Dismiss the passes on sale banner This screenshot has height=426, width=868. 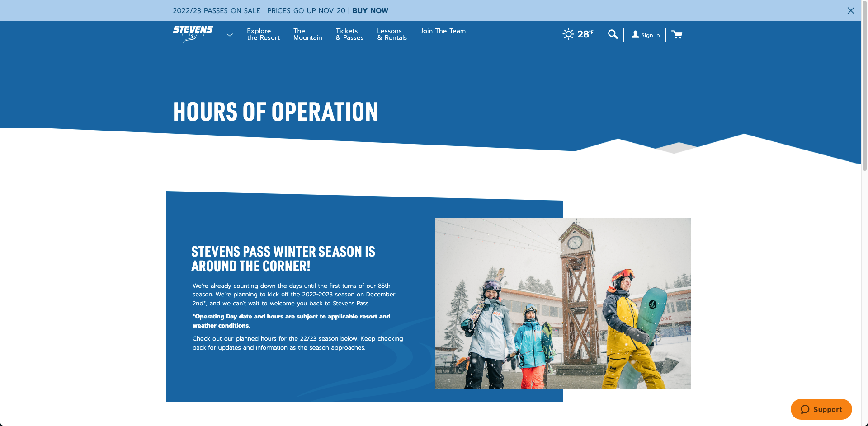click(x=851, y=10)
